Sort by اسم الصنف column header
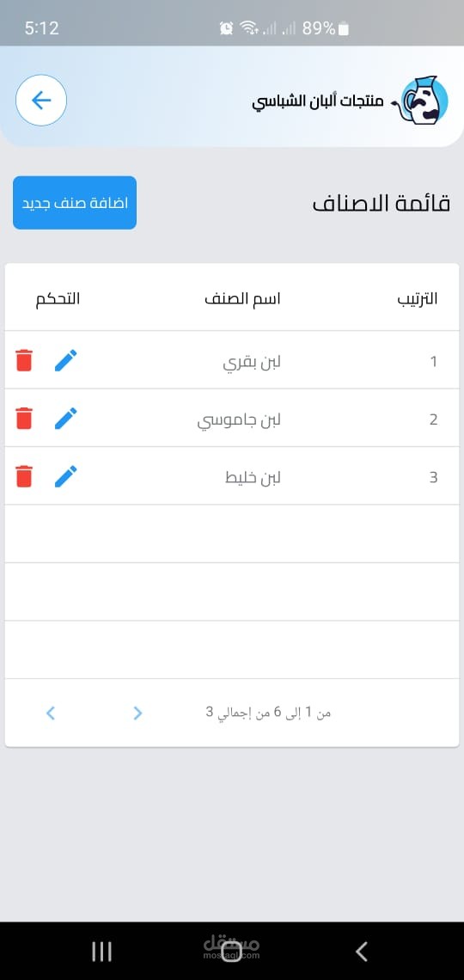Image resolution: width=464 pixels, height=980 pixels. click(x=242, y=299)
